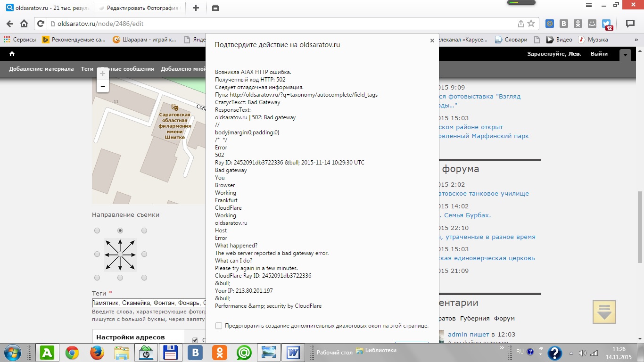Open the Шарарам bookmark
The image size is (644, 362).
[144, 40]
